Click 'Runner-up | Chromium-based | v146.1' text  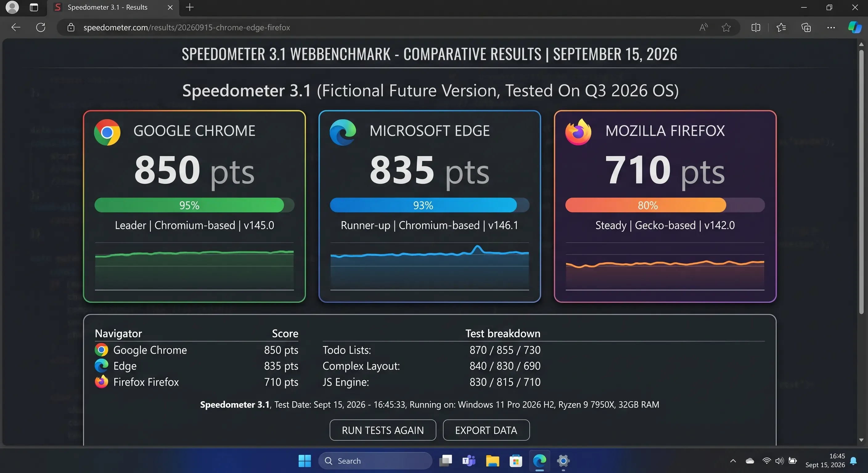click(x=429, y=225)
